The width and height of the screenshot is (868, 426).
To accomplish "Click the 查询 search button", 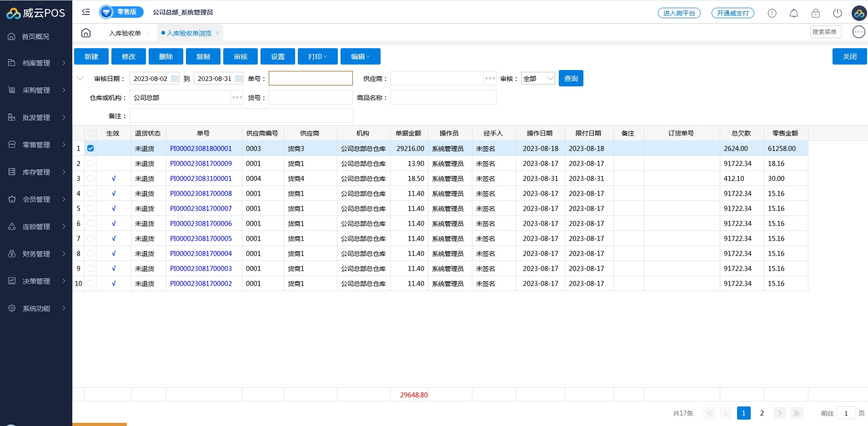I will pyautogui.click(x=571, y=79).
